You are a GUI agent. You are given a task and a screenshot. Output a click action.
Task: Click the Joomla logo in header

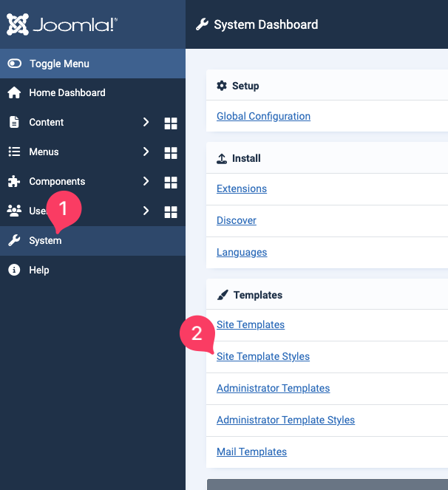click(x=63, y=24)
